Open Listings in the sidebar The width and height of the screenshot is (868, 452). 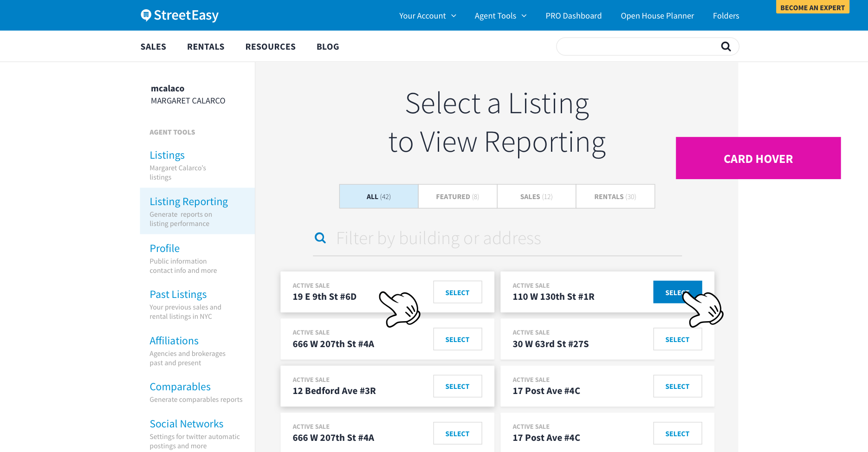coord(167,155)
